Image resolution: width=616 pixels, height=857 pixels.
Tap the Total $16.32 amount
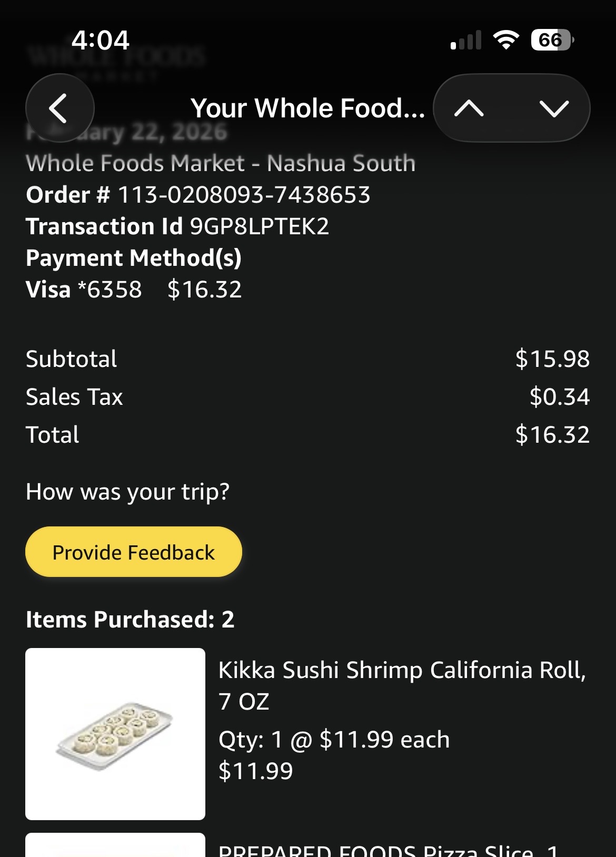pos(552,435)
